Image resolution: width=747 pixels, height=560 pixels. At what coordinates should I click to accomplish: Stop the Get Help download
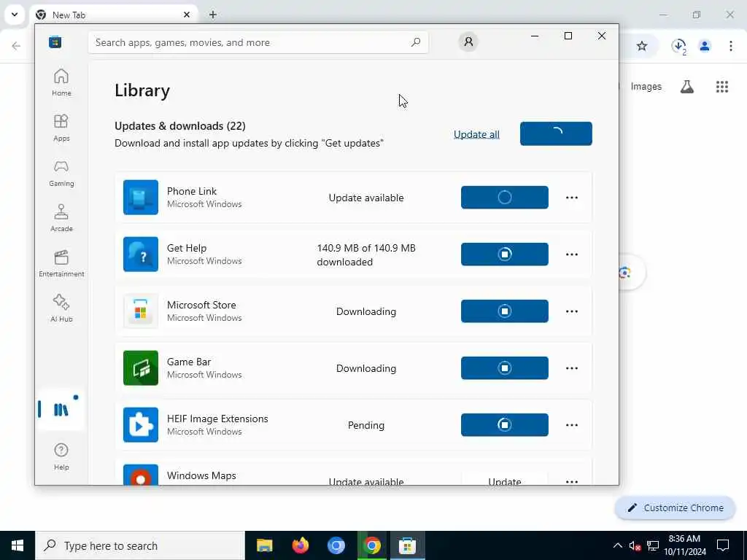point(505,254)
